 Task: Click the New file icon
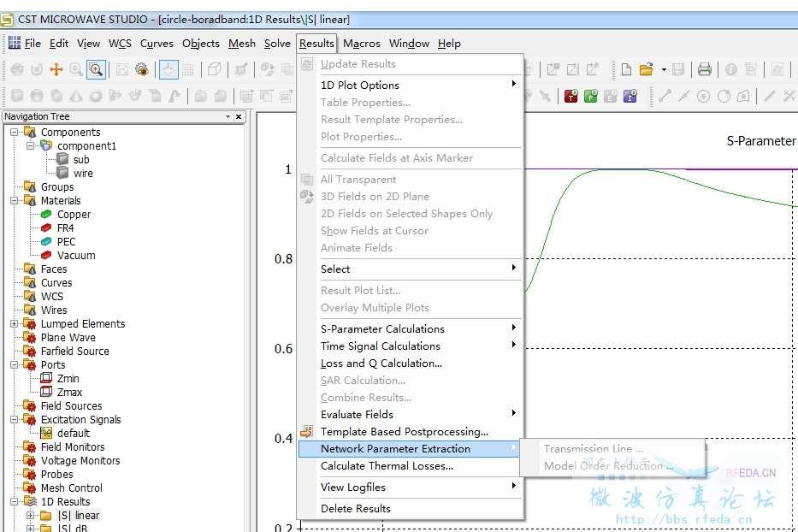(626, 69)
